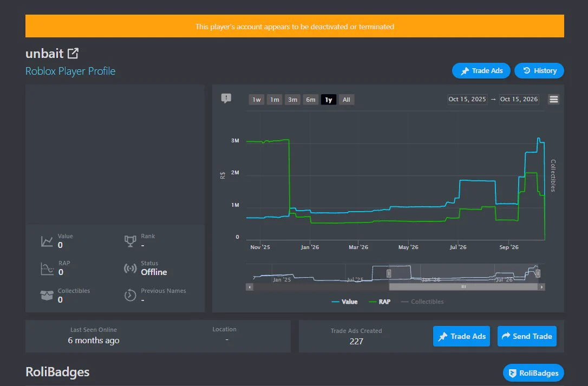Image resolution: width=588 pixels, height=386 pixels.
Task: Click the deactivated account warning banner
Action: (295, 27)
